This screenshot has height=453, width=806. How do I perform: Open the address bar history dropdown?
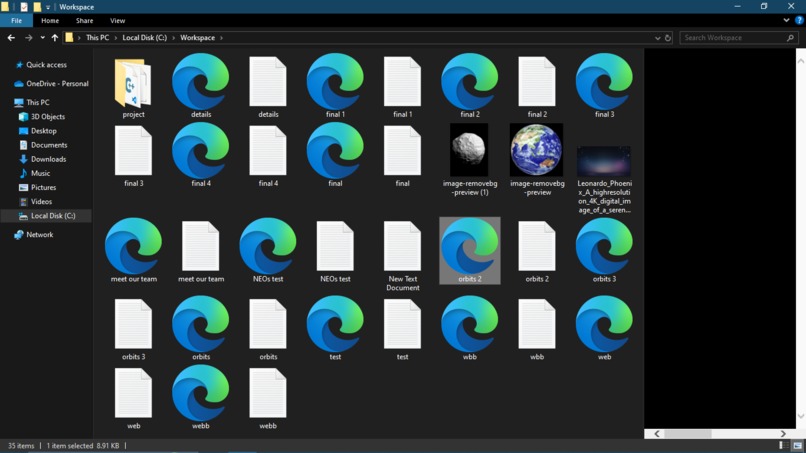click(x=657, y=38)
